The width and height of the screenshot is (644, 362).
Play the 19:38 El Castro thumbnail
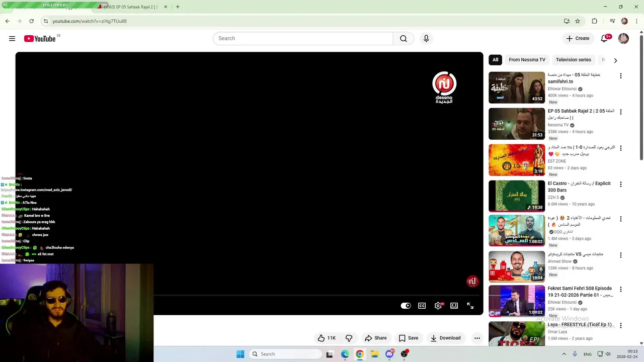point(517,196)
